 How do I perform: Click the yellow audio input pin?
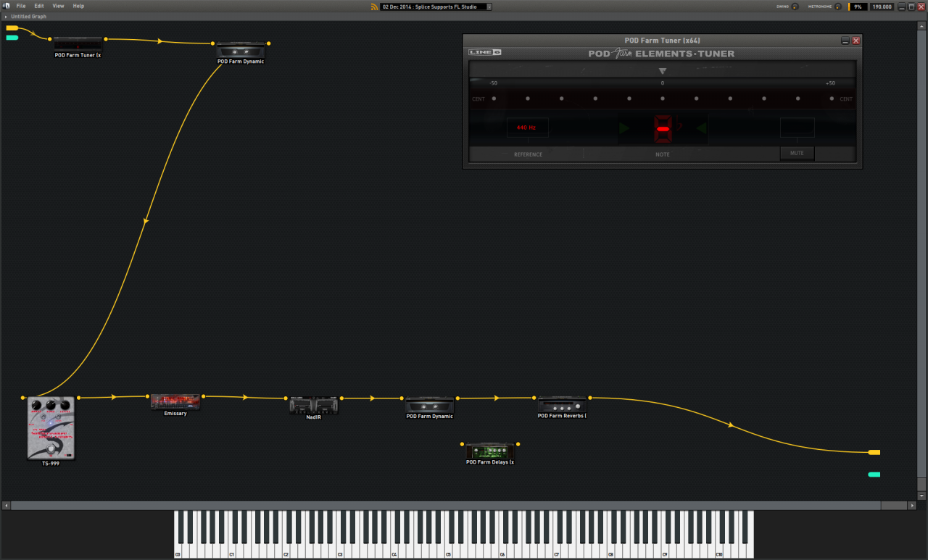[12, 28]
